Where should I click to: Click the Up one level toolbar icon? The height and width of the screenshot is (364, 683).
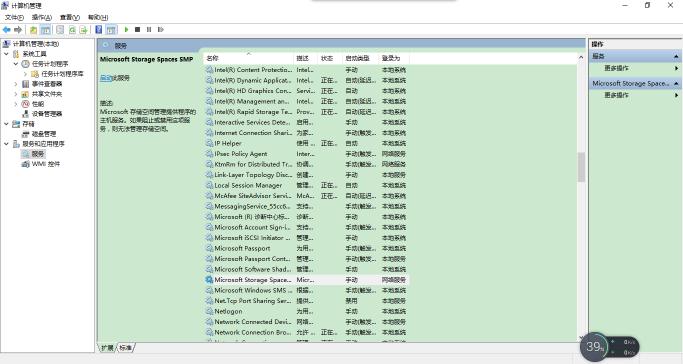pos(34,30)
